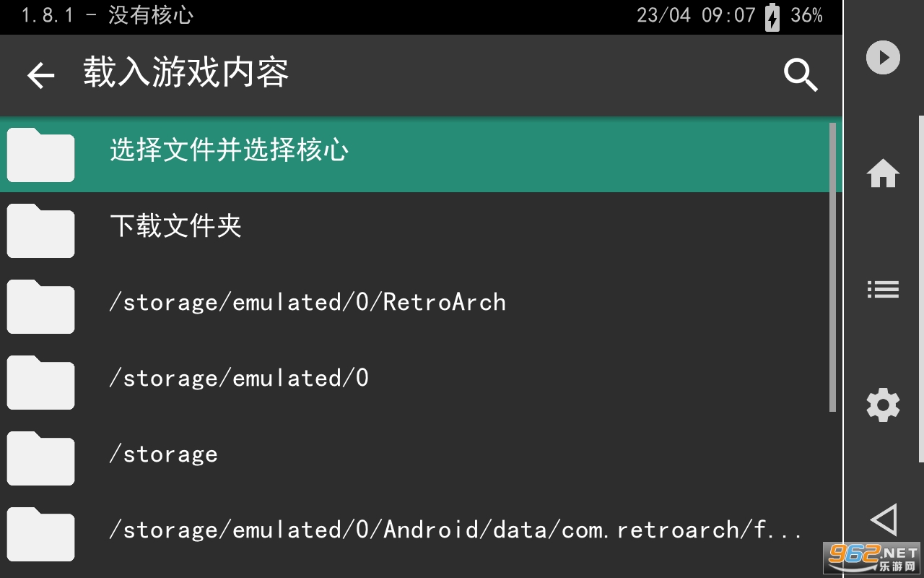Go to the home icon in sidebar
This screenshot has height=578, width=924.
[x=883, y=173]
